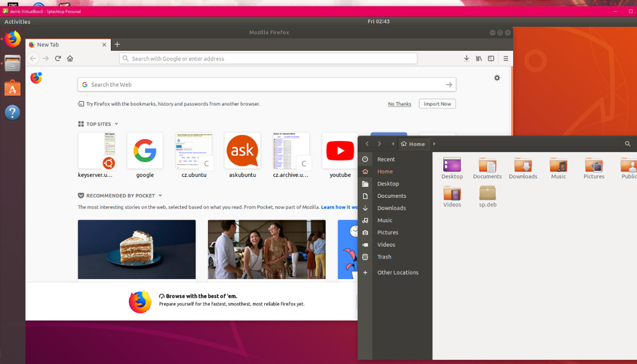637x364 pixels.
Task: Collapse the Top Sites section
Action: point(98,124)
